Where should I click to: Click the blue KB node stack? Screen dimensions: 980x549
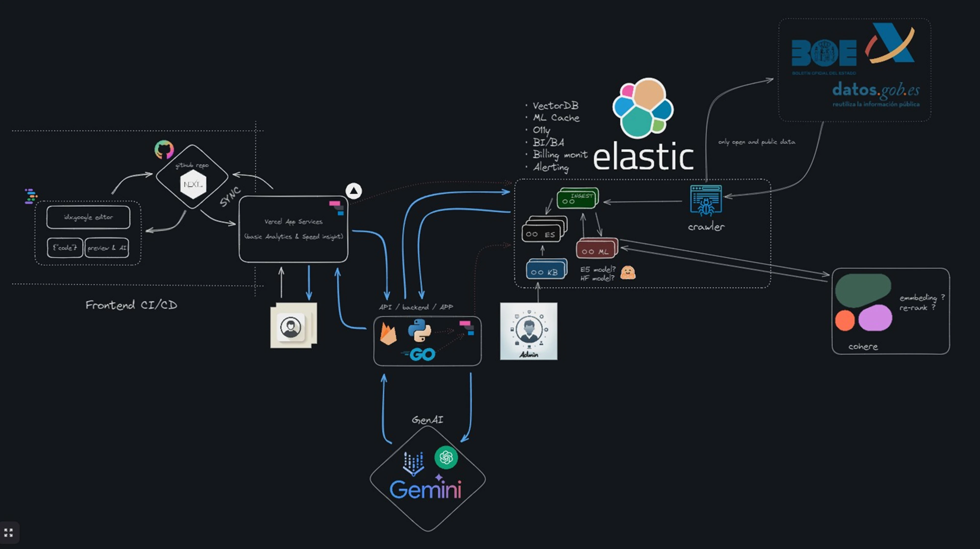pyautogui.click(x=547, y=269)
